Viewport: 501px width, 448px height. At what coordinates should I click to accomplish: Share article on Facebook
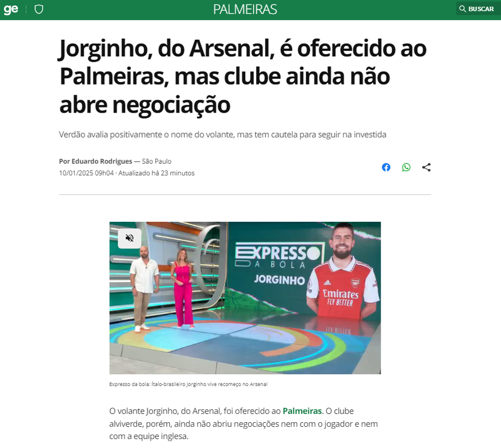tap(386, 167)
